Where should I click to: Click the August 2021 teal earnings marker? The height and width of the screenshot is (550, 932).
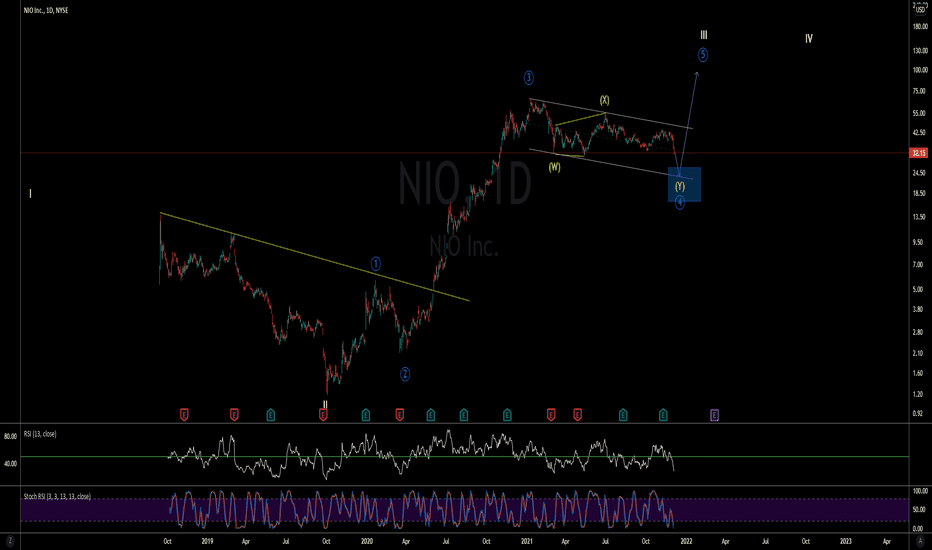[x=623, y=415]
